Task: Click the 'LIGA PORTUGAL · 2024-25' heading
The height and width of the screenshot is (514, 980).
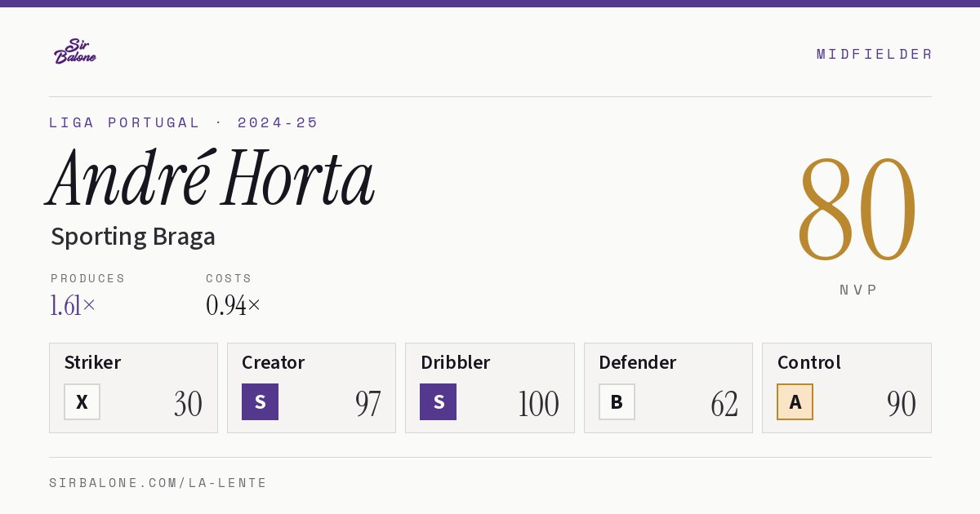Action: [x=184, y=123]
